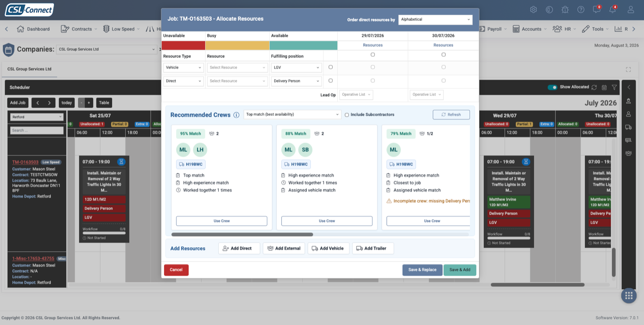Open the floating apps grid button
This screenshot has width=644, height=325.
629,295
